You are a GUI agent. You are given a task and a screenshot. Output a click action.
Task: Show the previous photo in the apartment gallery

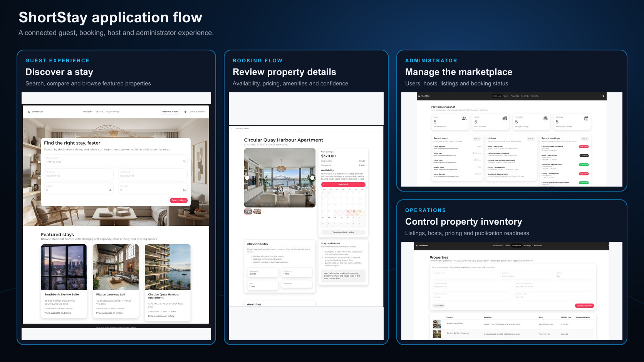click(247, 178)
